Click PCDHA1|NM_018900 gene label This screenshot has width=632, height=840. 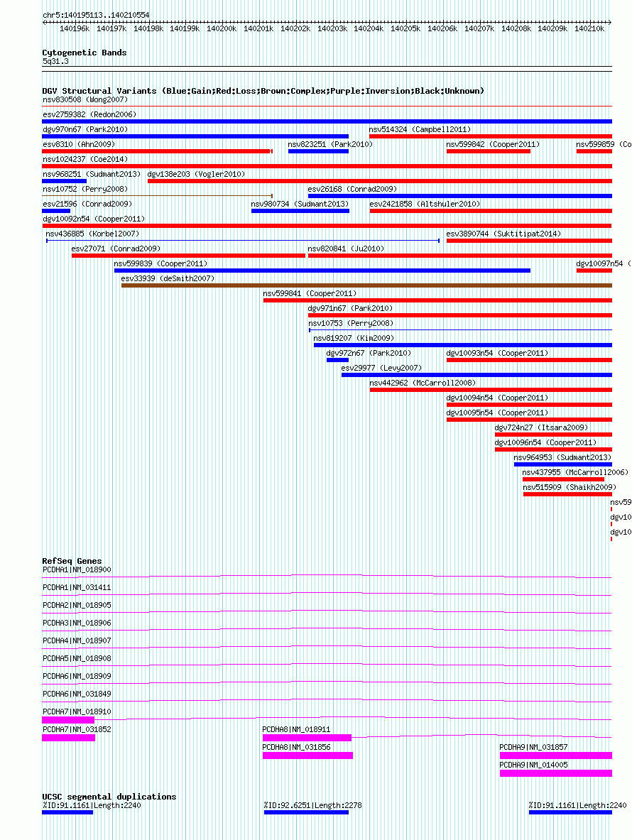point(77,570)
